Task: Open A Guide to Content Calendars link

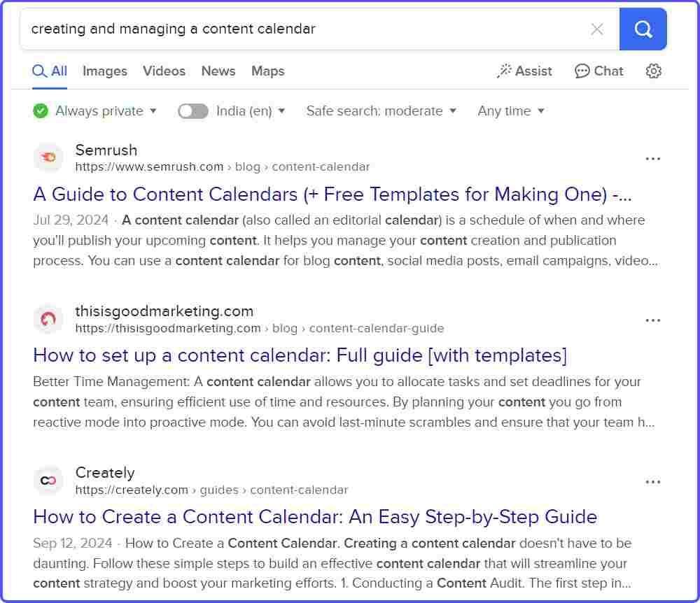Action: [x=332, y=194]
